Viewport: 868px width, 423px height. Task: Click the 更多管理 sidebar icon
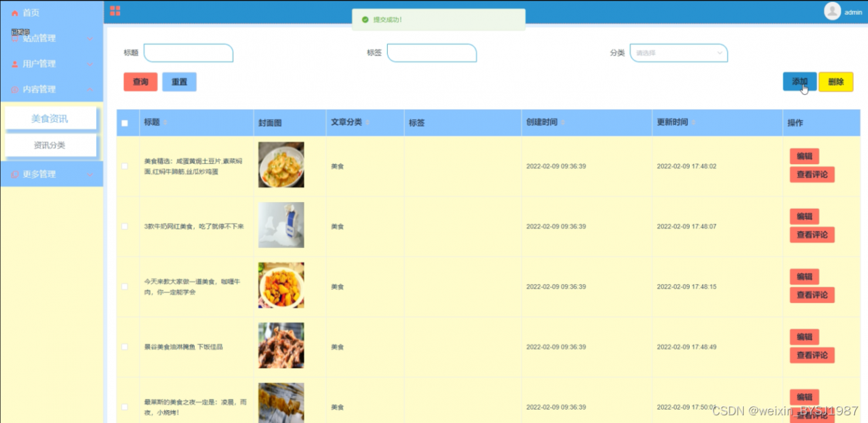point(15,174)
